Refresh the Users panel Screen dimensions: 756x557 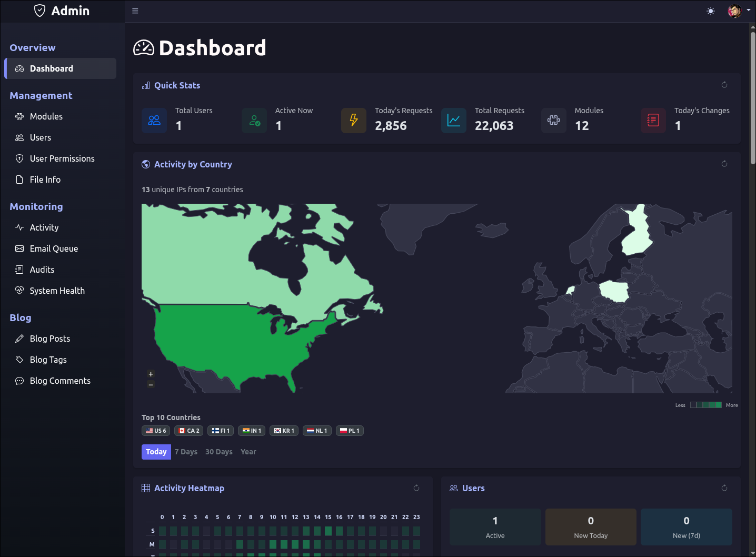pos(724,488)
